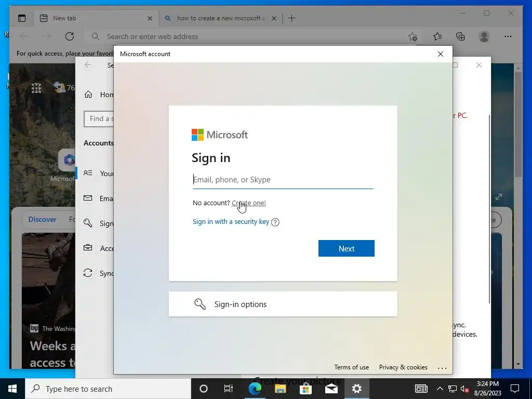Expand the new tab page background icon
This screenshot has height=399, width=532.
point(498,197)
